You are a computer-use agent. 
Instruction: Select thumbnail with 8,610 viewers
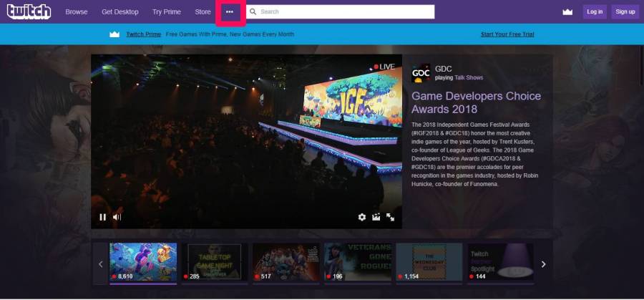click(x=143, y=262)
